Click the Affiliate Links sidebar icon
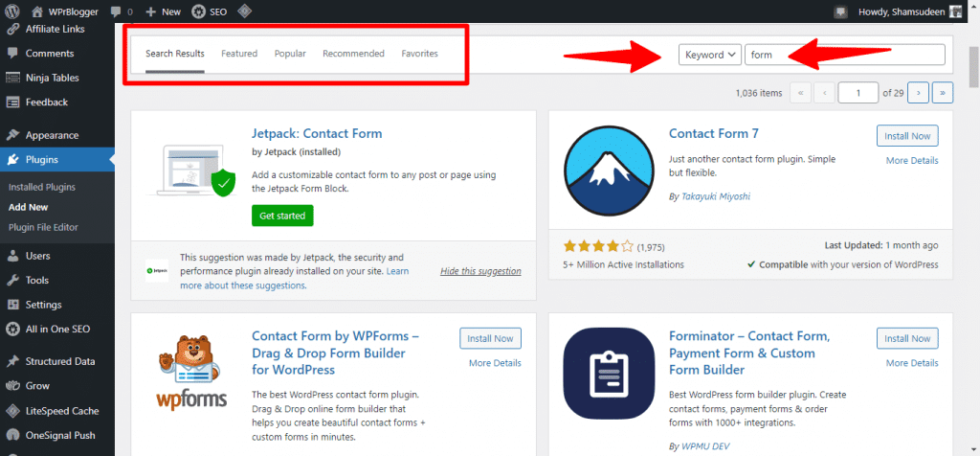Viewport: 980px width, 456px height. (11, 29)
